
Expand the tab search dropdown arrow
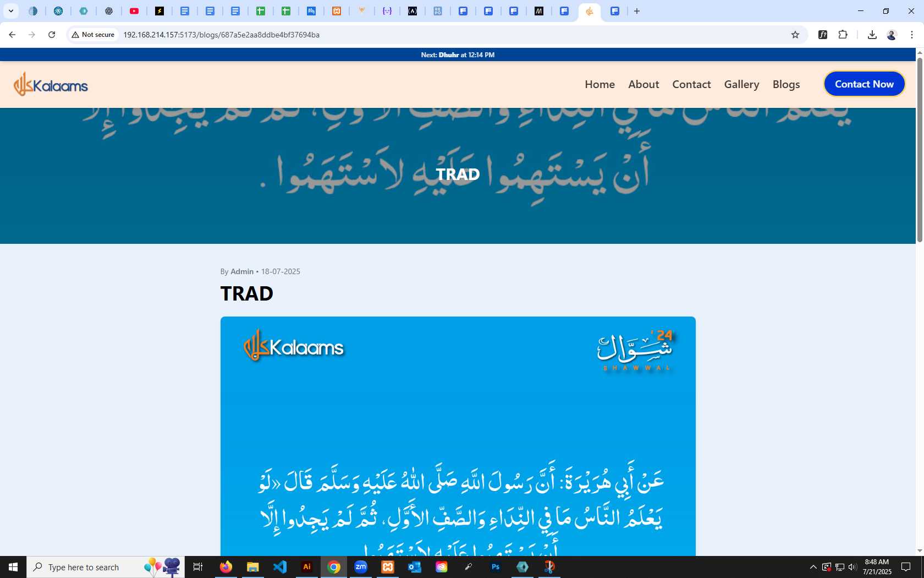click(11, 11)
